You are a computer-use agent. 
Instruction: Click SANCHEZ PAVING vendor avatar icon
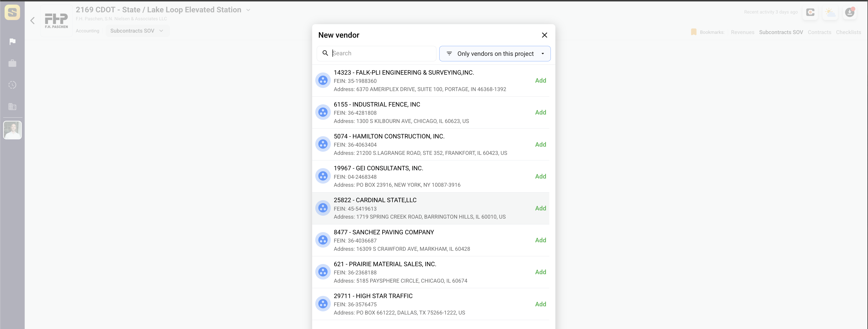tap(323, 240)
